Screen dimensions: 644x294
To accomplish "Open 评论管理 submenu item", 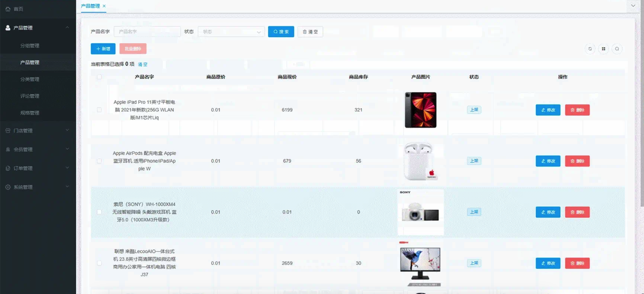I will 38,96.
